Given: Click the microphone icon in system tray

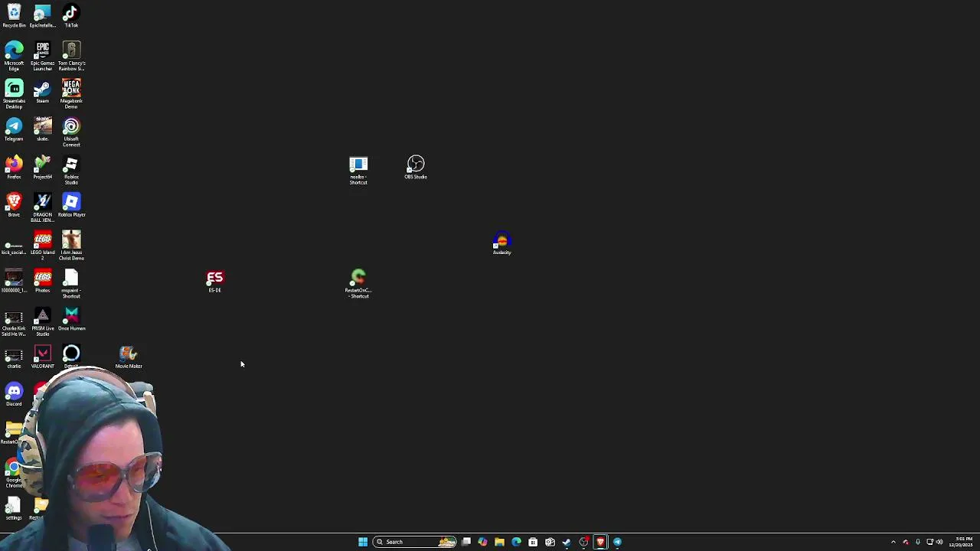Looking at the screenshot, I should click(917, 542).
